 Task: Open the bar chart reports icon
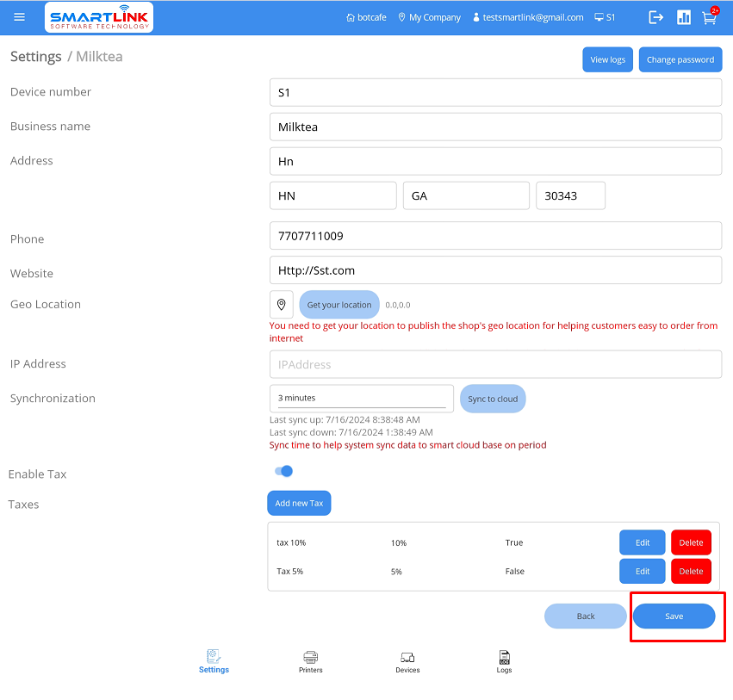tap(684, 17)
